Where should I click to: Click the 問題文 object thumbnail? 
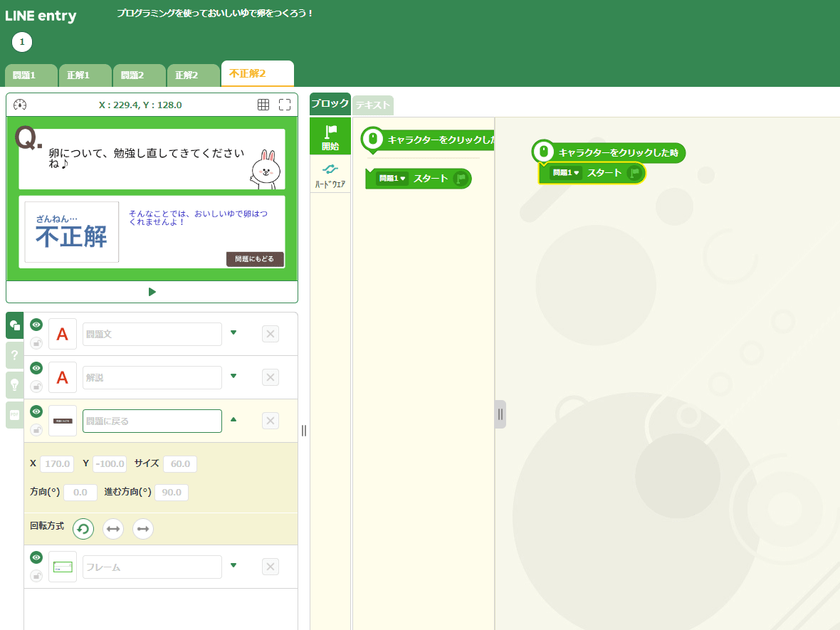[x=63, y=334]
